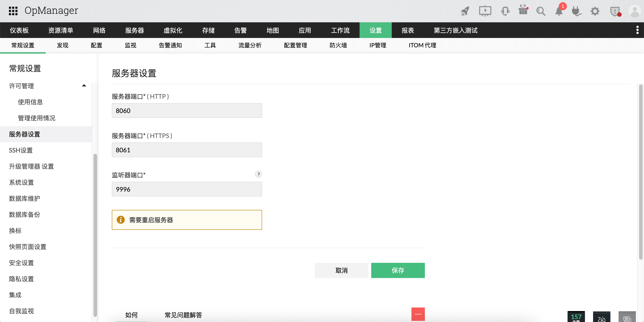Image resolution: width=644 pixels, height=322 pixels.
Task: Click the HTTP port input field showing 8060
Action: point(186,111)
